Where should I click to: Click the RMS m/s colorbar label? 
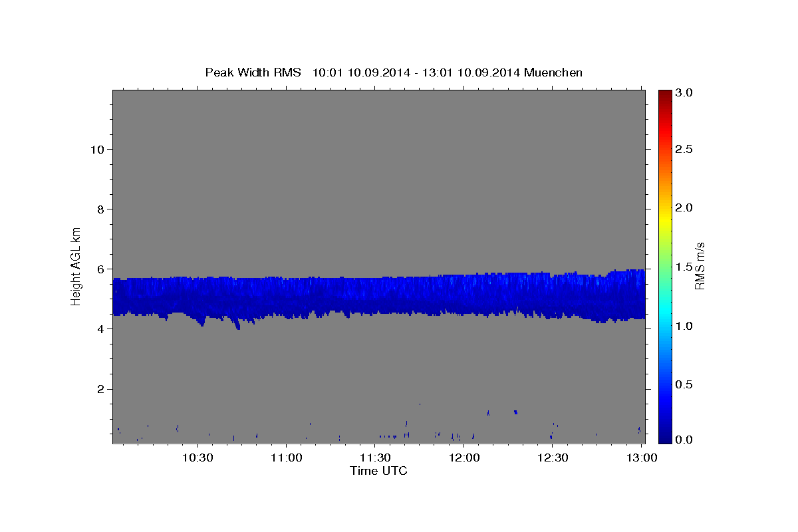700,266
